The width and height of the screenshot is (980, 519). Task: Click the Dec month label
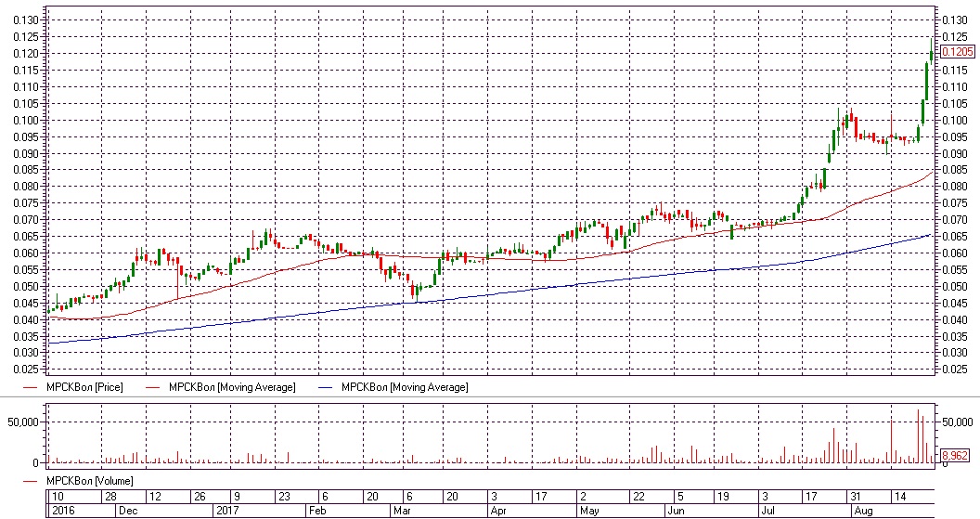(128, 511)
